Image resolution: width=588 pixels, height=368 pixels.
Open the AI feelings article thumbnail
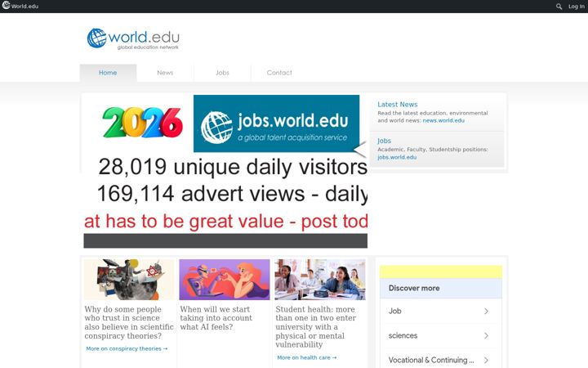point(225,280)
